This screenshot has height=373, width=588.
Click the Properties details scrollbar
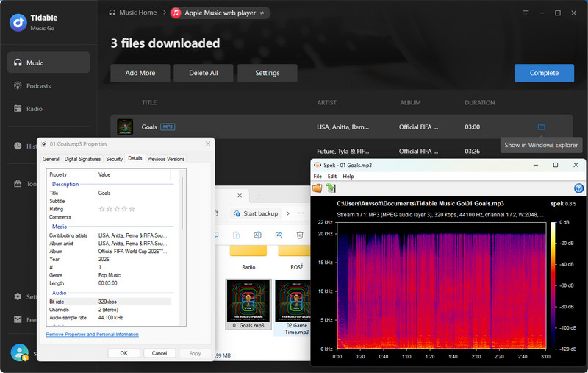pos(182,202)
